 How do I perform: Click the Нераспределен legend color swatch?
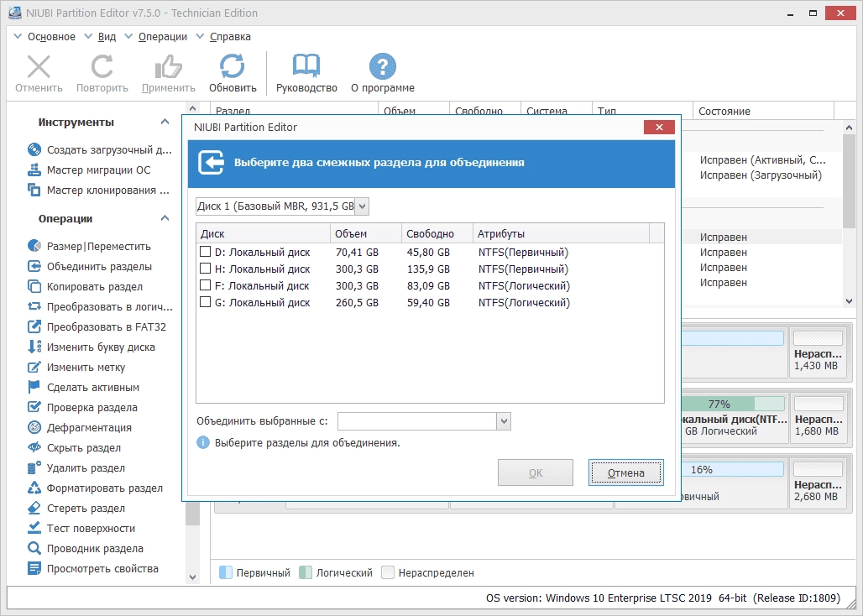tap(388, 572)
